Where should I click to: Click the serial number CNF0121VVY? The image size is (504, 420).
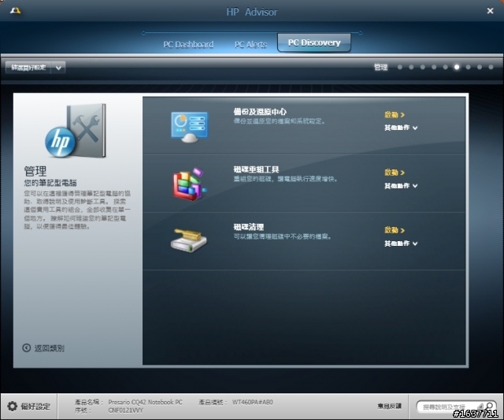pos(126,411)
